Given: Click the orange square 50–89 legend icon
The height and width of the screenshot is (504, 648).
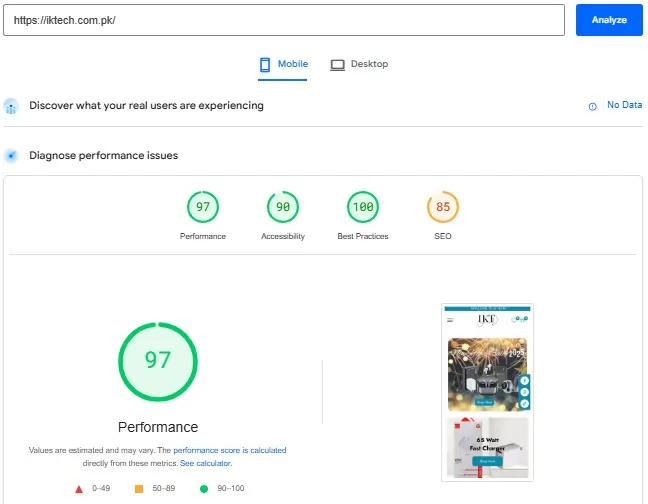Looking at the screenshot, I should pyautogui.click(x=139, y=489).
